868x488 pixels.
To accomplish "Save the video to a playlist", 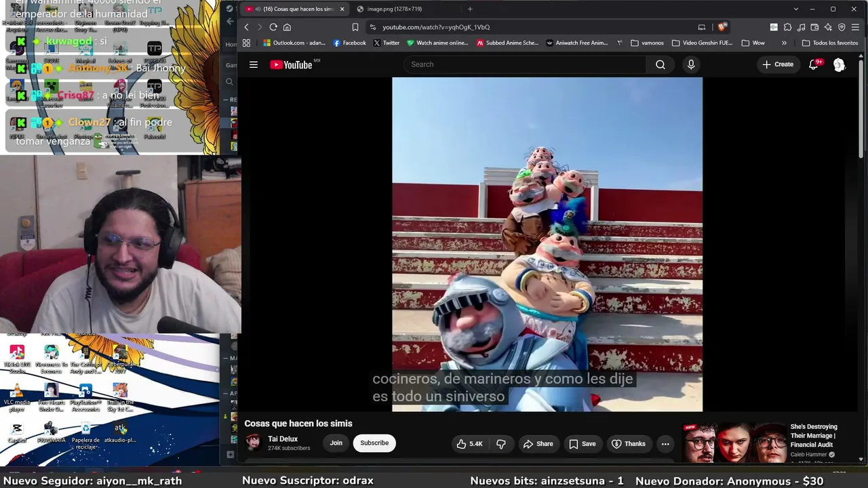I will point(582,444).
